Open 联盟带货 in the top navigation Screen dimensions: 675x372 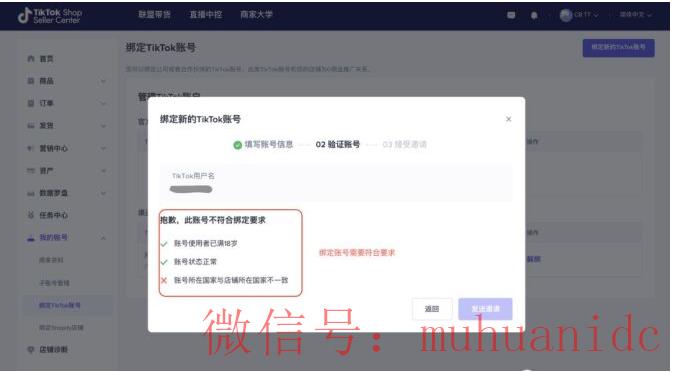pyautogui.click(x=154, y=15)
